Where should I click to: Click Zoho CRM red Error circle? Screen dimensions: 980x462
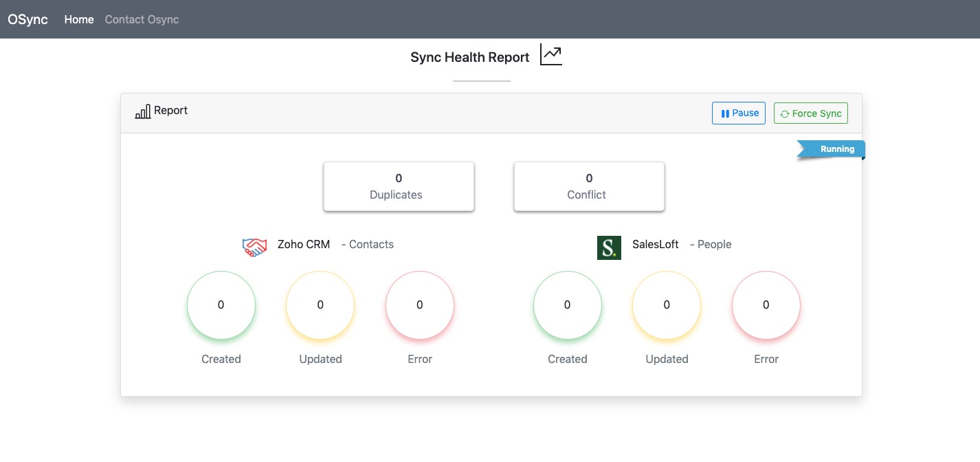420,305
